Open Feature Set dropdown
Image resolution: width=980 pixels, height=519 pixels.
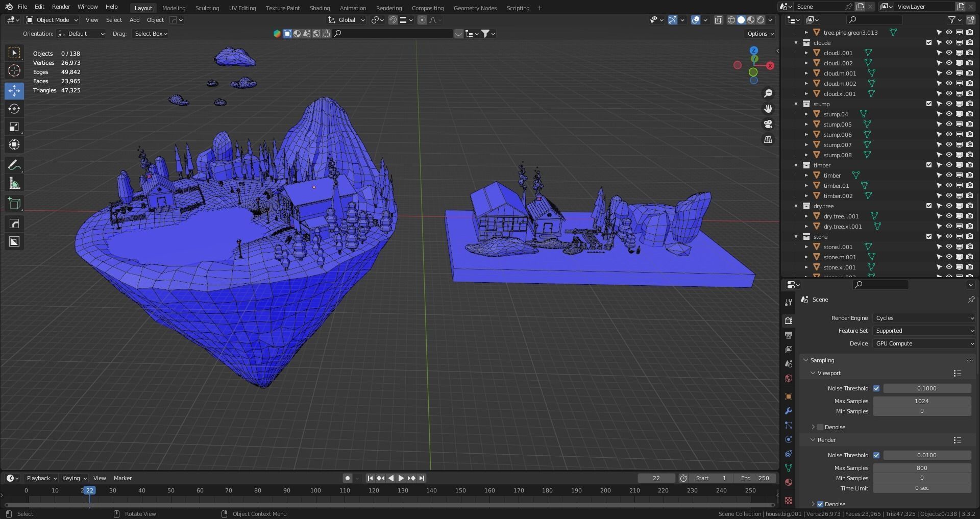(924, 331)
